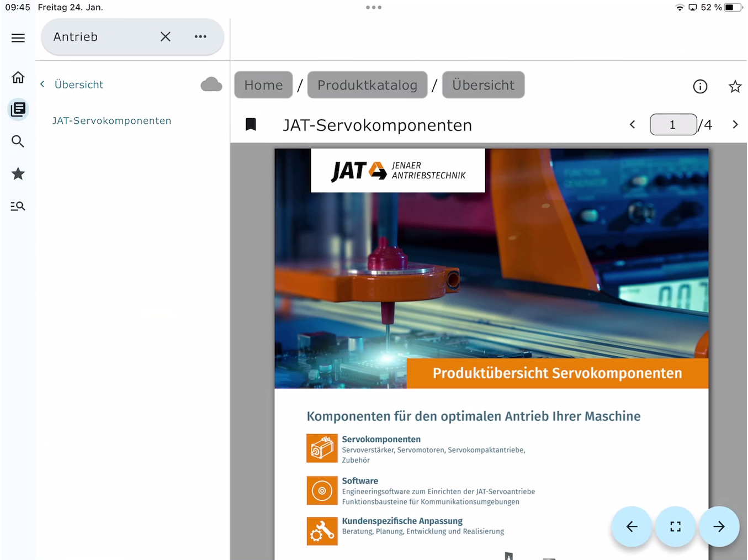Clear the Antrieb search with X
748x560 pixels.
[166, 37]
